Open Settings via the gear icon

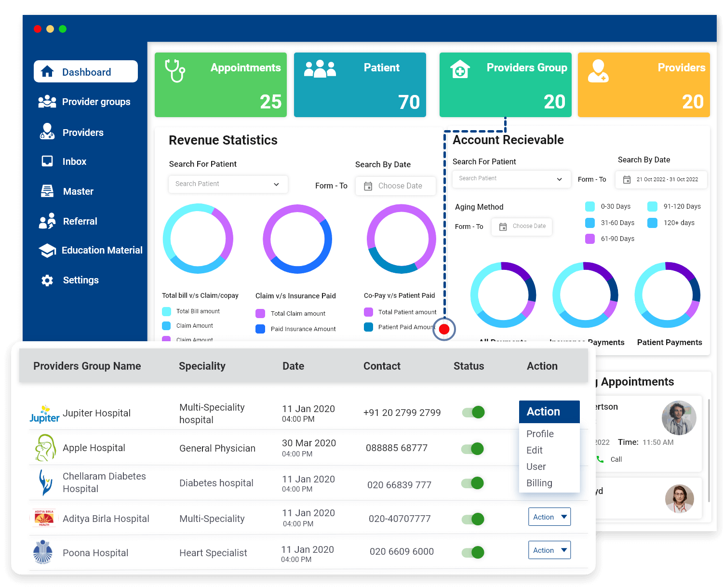click(x=47, y=280)
